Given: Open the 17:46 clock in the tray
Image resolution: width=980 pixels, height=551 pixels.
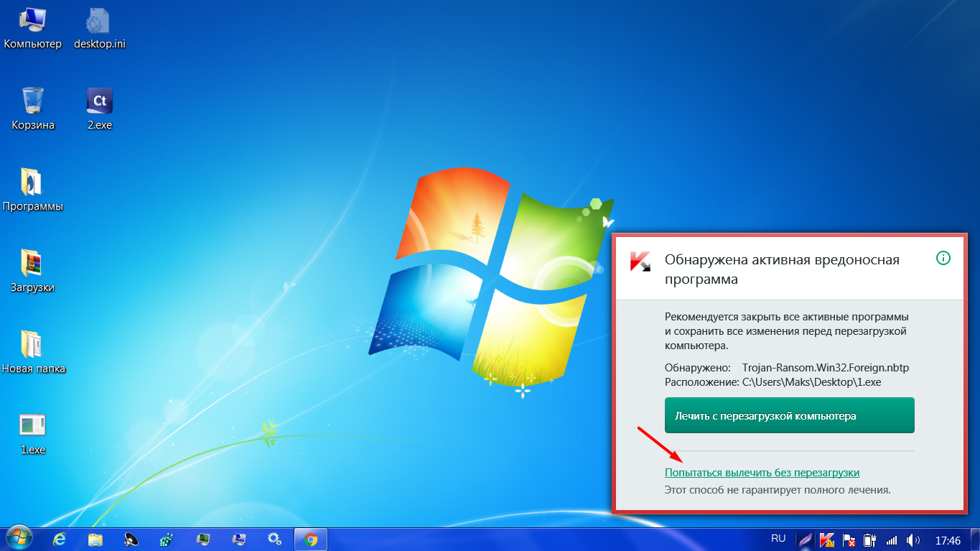Looking at the screenshot, I should 948,540.
